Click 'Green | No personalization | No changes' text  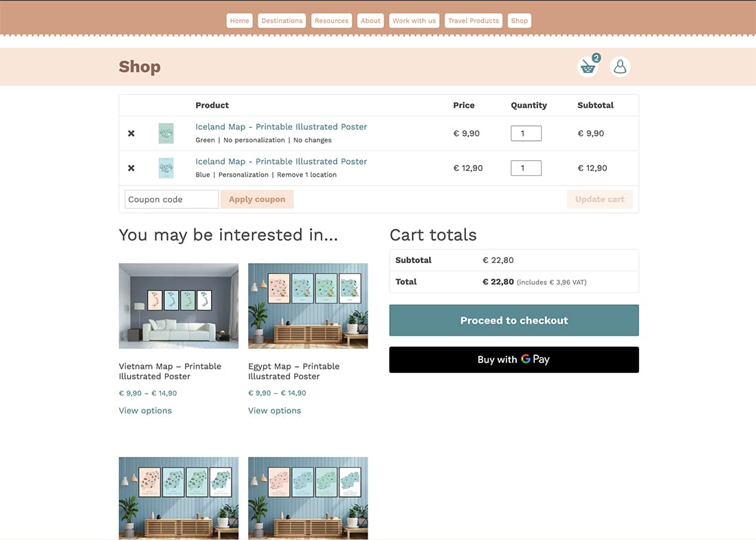pyautogui.click(x=264, y=140)
